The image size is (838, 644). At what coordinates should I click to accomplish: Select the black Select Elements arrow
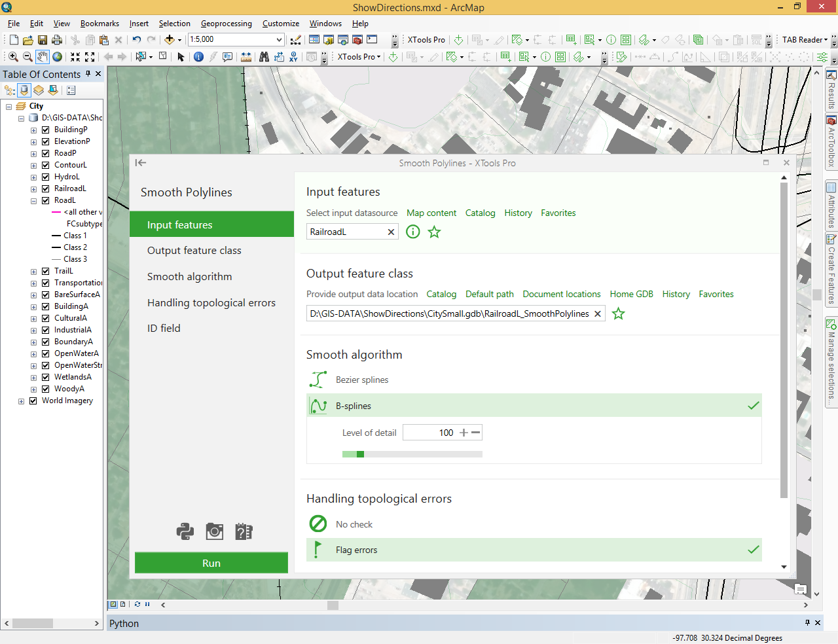point(181,57)
